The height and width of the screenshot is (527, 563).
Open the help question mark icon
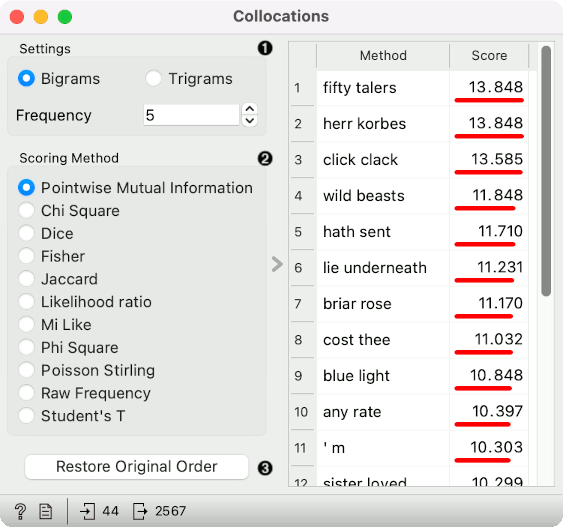pyautogui.click(x=20, y=511)
